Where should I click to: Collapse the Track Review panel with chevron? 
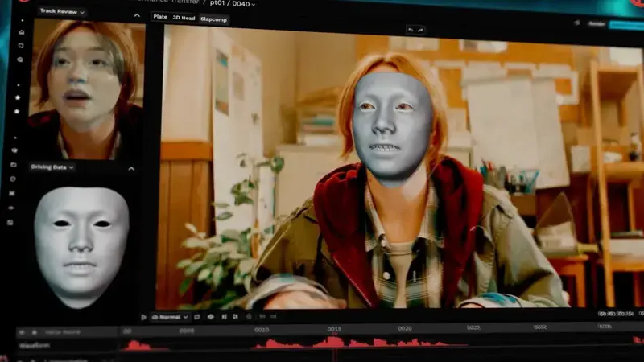point(137,14)
